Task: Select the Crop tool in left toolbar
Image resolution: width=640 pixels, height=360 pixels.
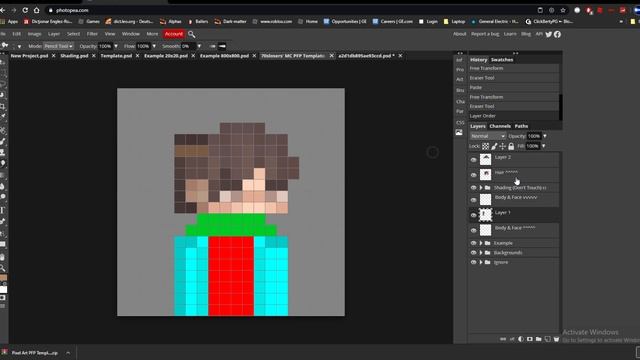Action: [2, 107]
